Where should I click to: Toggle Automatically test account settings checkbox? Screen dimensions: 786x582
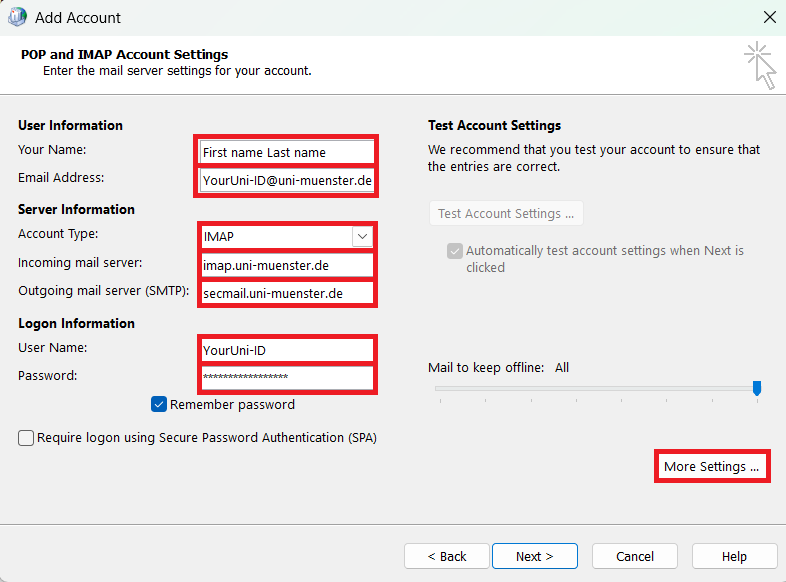point(455,252)
